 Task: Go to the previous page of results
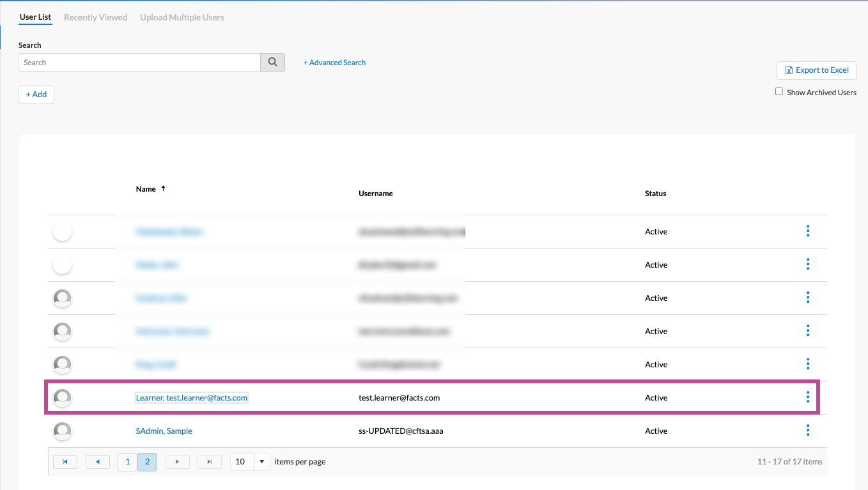click(x=98, y=461)
